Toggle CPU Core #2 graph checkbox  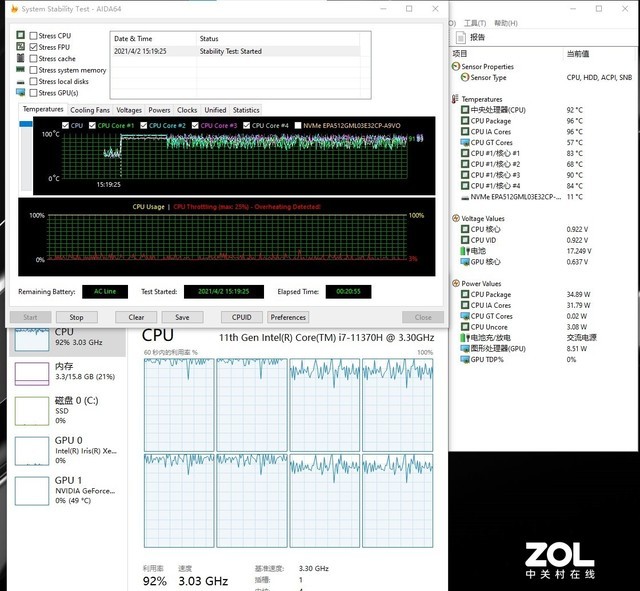[144, 125]
